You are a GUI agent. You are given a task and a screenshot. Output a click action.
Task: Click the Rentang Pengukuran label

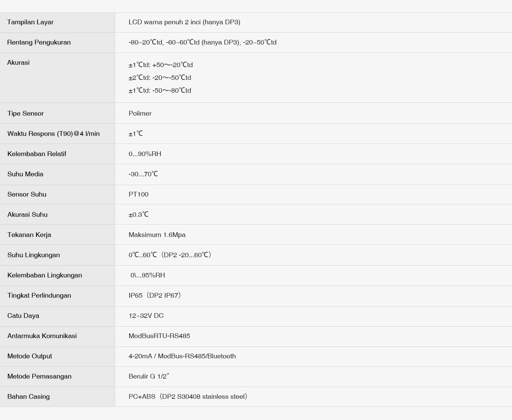[39, 42]
